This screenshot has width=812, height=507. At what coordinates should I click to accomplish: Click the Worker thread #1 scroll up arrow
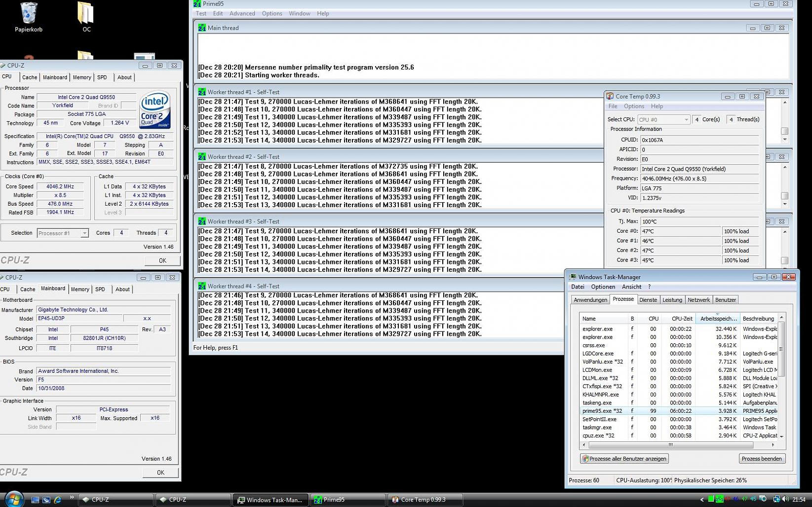coord(785,102)
